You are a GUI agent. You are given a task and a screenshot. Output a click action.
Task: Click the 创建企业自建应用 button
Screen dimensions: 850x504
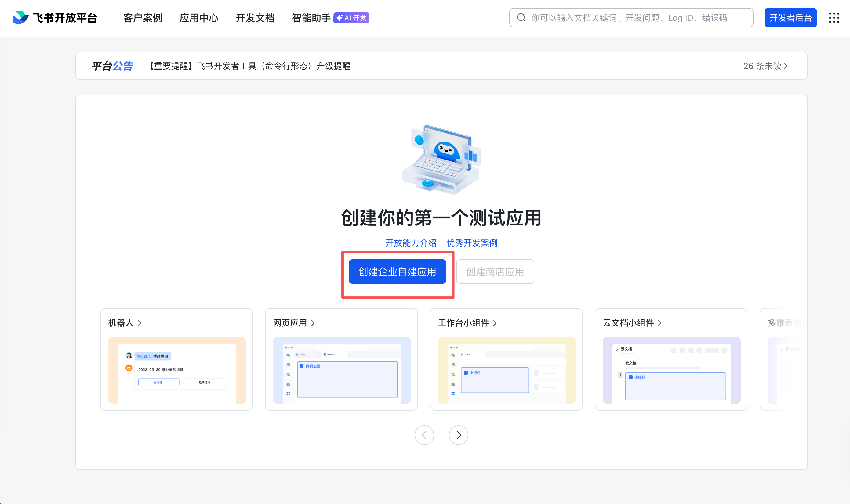pyautogui.click(x=397, y=271)
